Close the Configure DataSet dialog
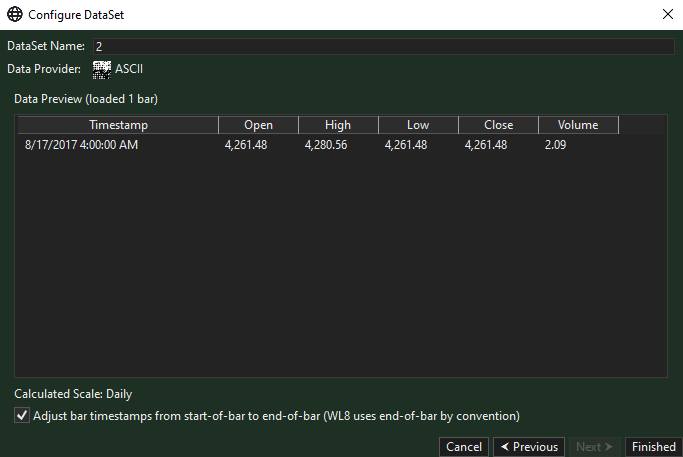This screenshot has height=457, width=683. [667, 14]
